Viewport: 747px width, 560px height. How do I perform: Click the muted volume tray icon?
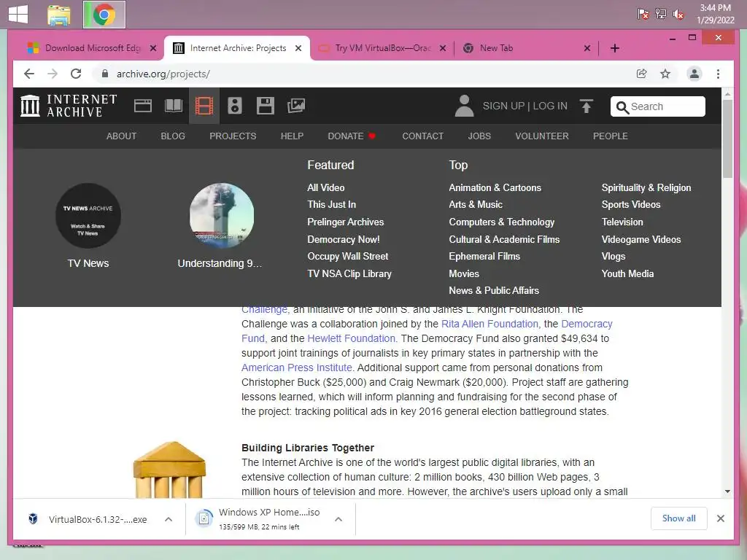tap(678, 15)
